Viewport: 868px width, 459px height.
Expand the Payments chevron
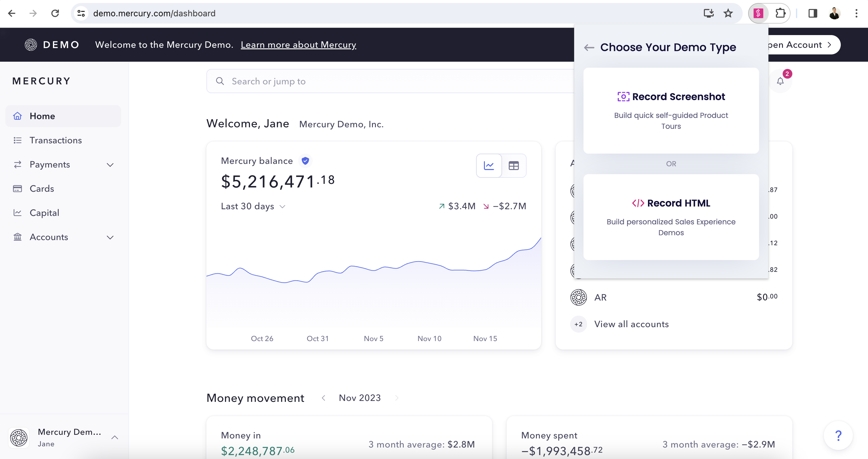[x=110, y=165]
